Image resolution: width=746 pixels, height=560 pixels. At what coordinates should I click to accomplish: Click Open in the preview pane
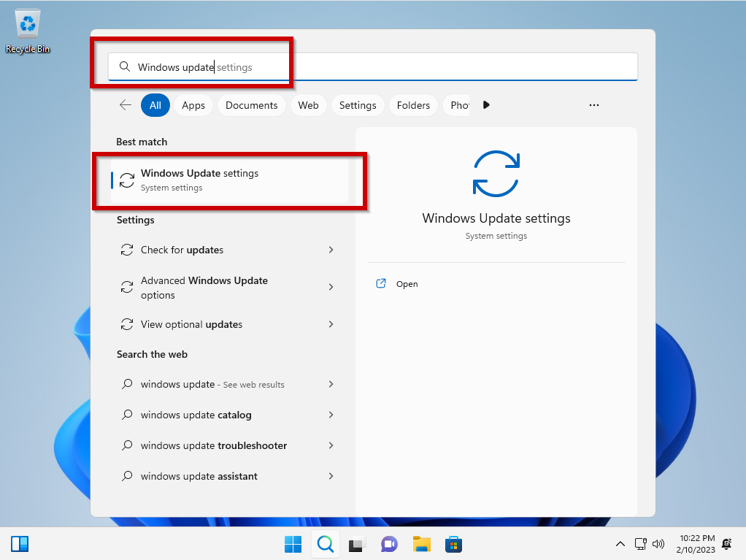(407, 284)
